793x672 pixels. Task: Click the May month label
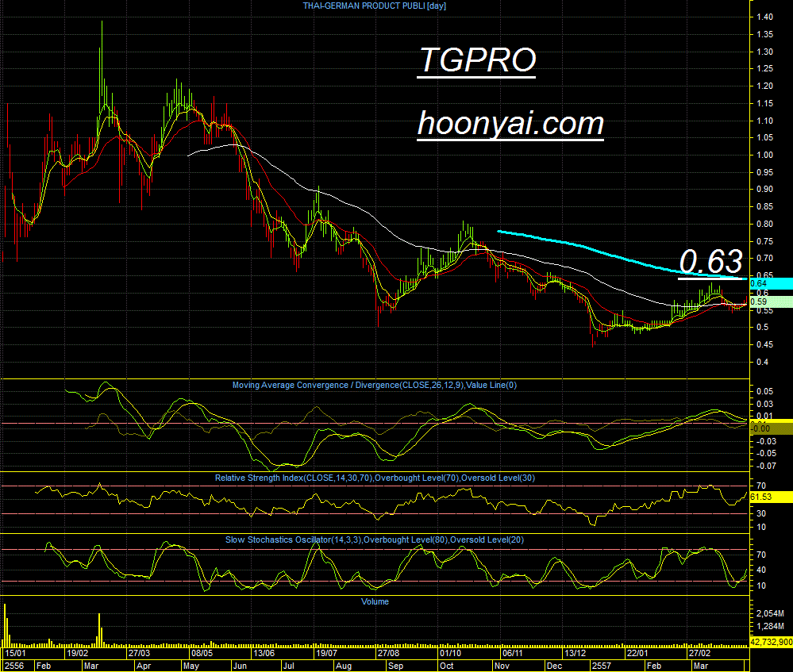tap(191, 666)
